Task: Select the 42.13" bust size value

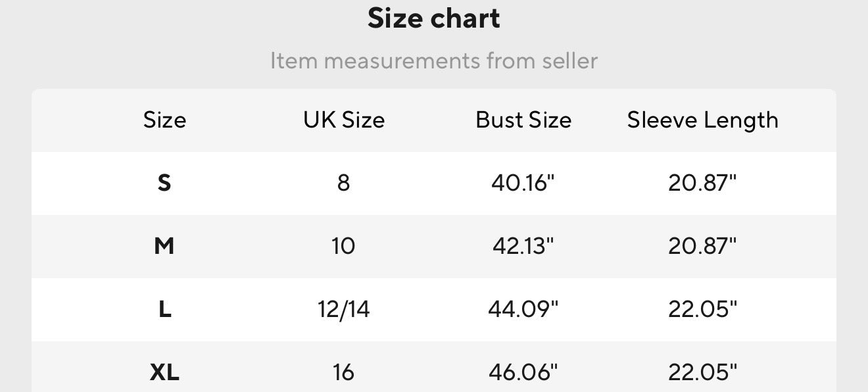Action: 523,246
